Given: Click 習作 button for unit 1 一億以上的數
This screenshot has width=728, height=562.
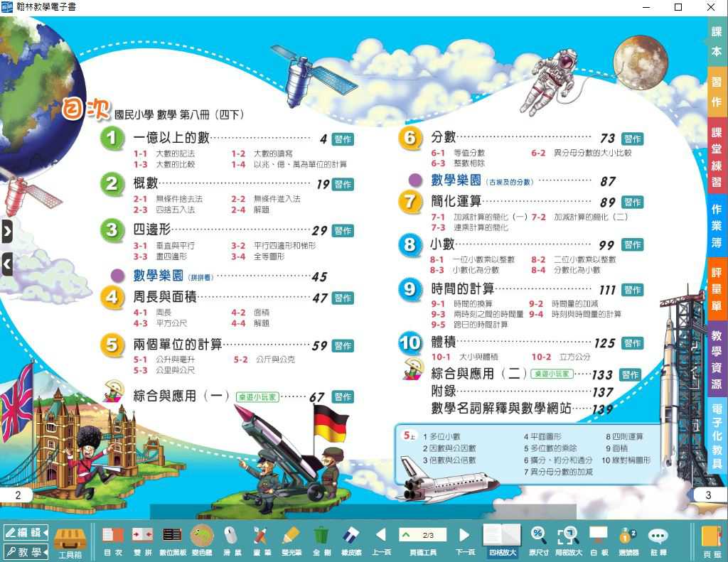Looking at the screenshot, I should 343,139.
